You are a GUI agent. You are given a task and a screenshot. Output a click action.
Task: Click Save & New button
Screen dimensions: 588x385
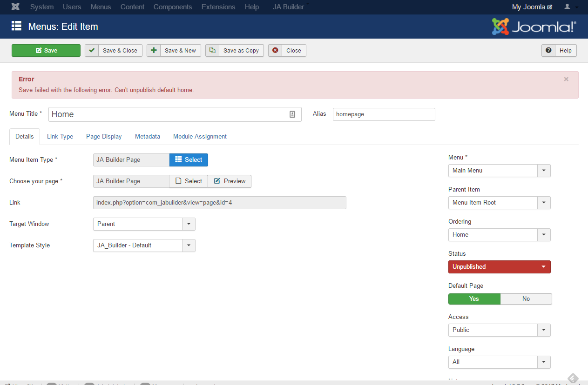click(174, 51)
